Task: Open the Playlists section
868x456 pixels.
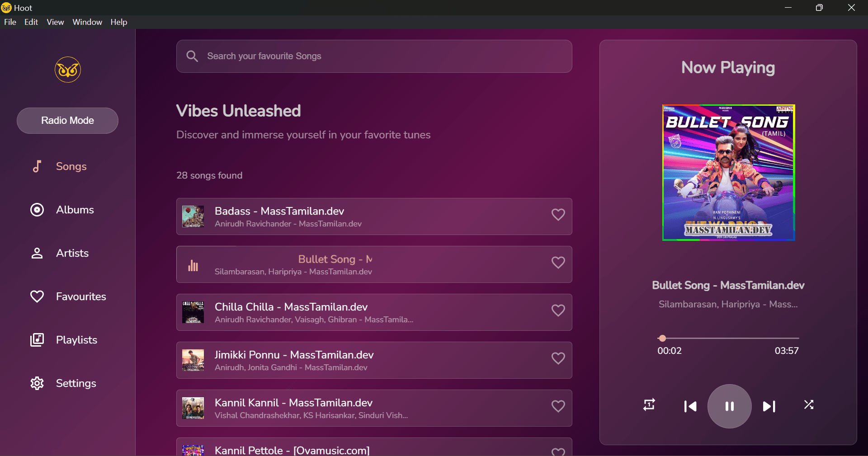Action: click(x=63, y=340)
